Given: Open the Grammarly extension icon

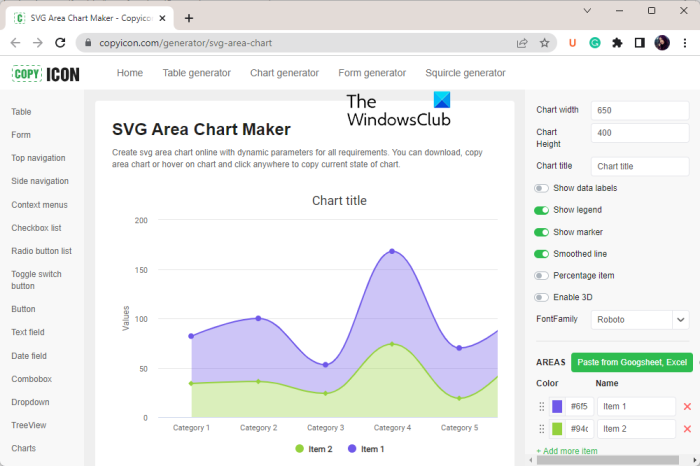Looking at the screenshot, I should pyautogui.click(x=595, y=43).
